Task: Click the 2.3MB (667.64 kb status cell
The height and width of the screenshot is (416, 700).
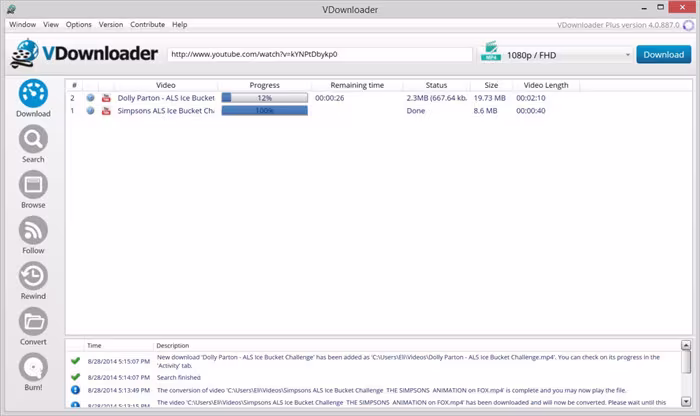Action: [437, 98]
